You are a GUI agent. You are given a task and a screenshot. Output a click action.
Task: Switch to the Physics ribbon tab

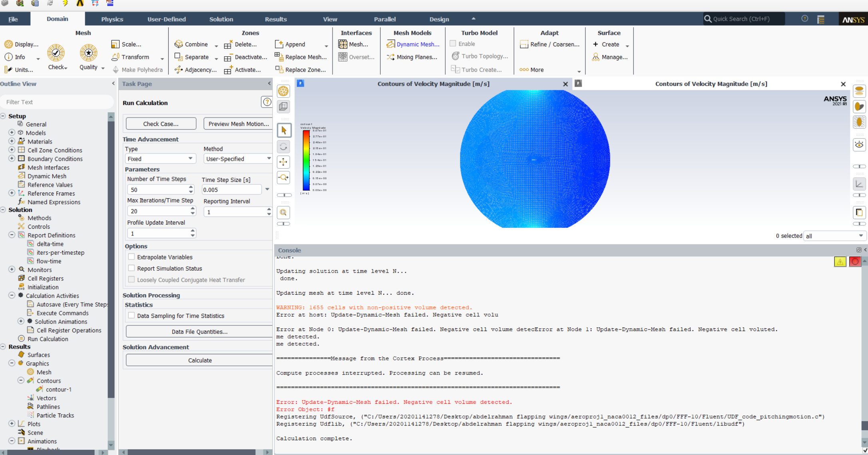click(x=112, y=19)
